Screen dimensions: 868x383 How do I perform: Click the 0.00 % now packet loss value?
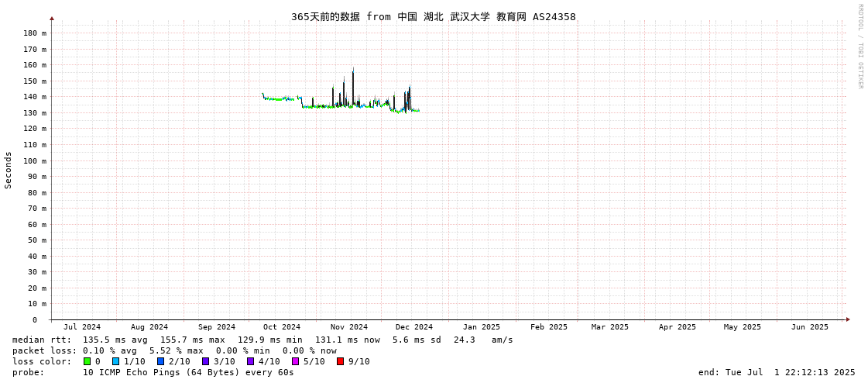click(x=309, y=351)
